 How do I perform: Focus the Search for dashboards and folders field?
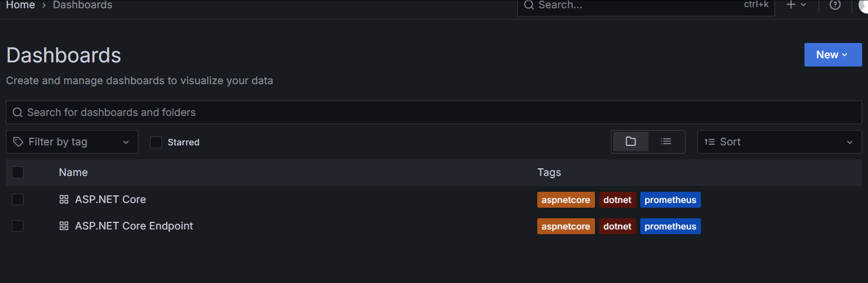[x=434, y=112]
